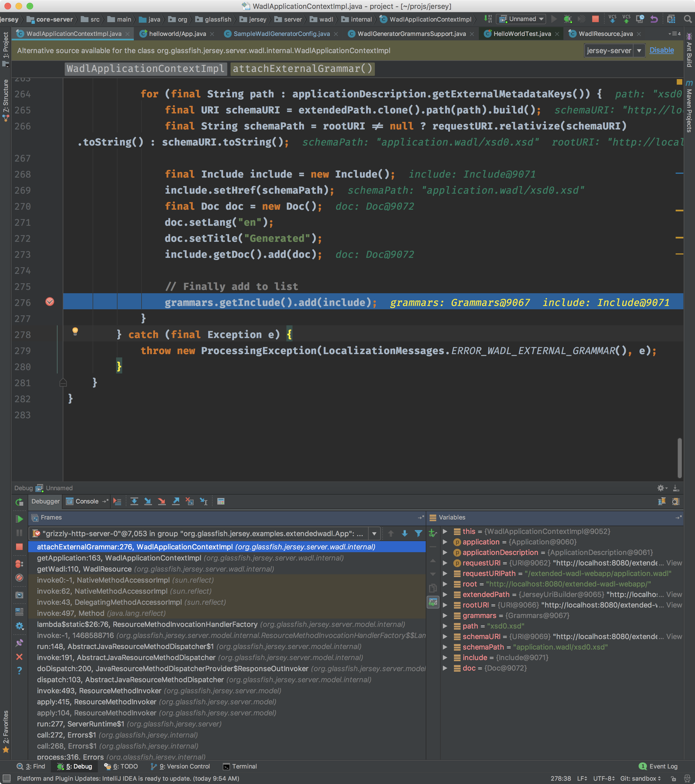Open the Terminal tool window button

[240, 766]
